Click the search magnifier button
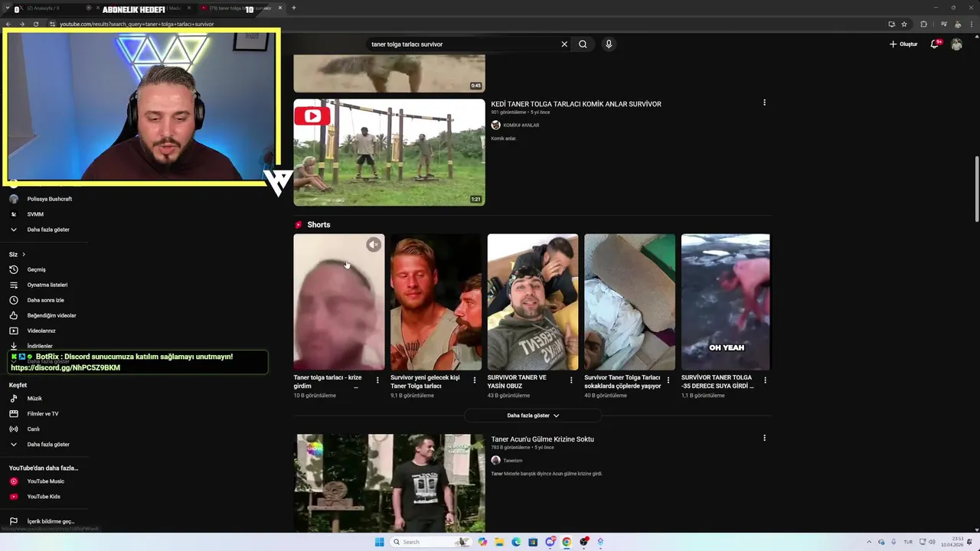The width and height of the screenshot is (980, 551). coord(583,44)
